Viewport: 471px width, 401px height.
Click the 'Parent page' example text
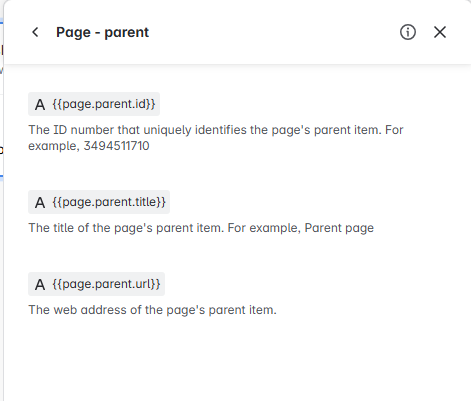click(x=339, y=228)
